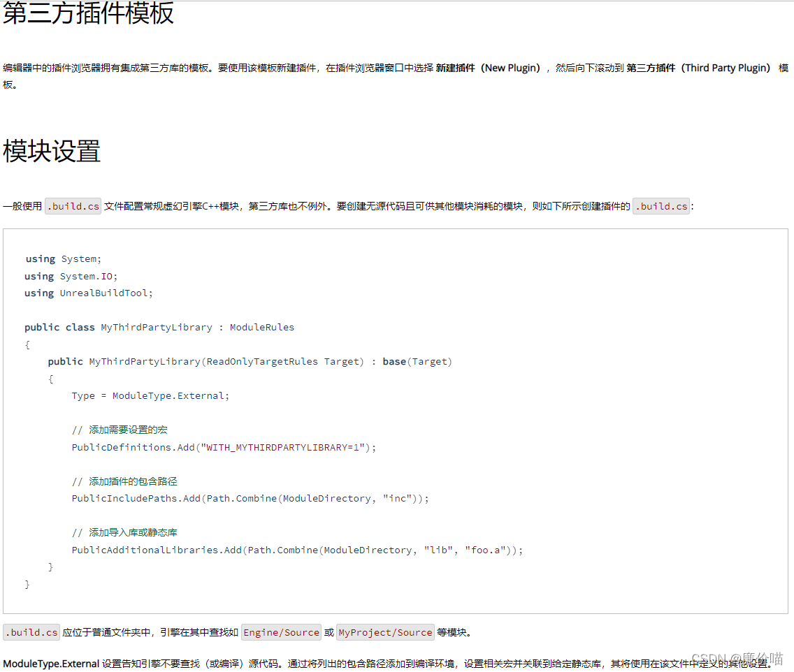794x672 pixels.
Task: Click the intro paragraph starting 编辑器中的插件浏览器
Action: [x=396, y=76]
